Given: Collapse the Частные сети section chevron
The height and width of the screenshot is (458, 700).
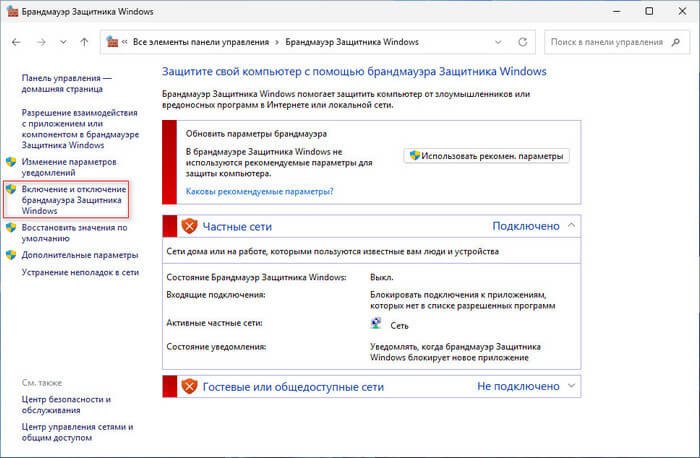Looking at the screenshot, I should point(571,226).
